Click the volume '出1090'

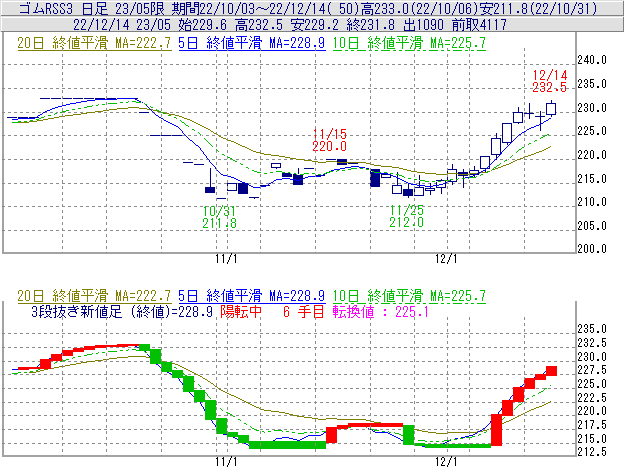[x=423, y=25]
